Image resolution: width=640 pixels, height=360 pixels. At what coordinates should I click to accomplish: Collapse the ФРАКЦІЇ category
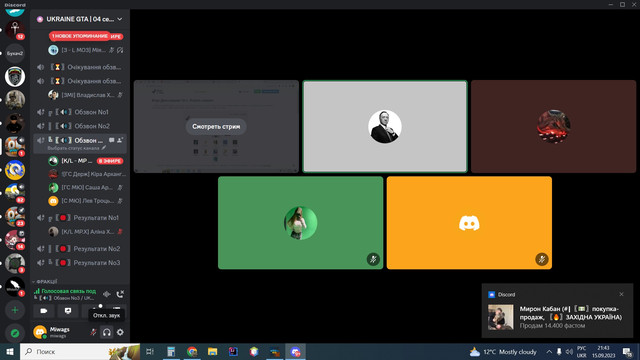45,282
